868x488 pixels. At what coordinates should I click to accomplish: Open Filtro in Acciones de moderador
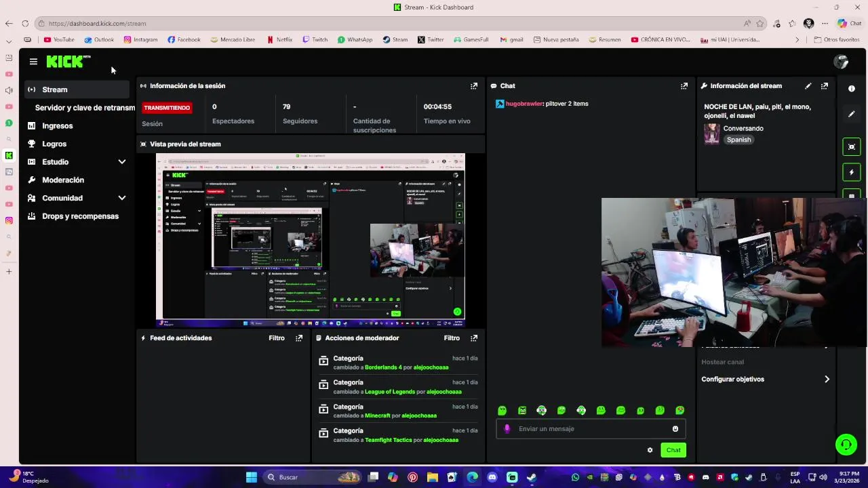452,338
